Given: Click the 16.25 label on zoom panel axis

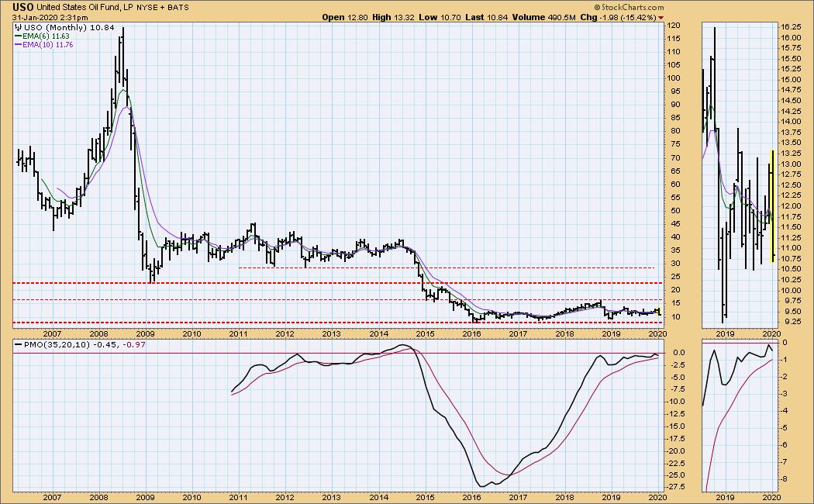Looking at the screenshot, I should (x=790, y=27).
